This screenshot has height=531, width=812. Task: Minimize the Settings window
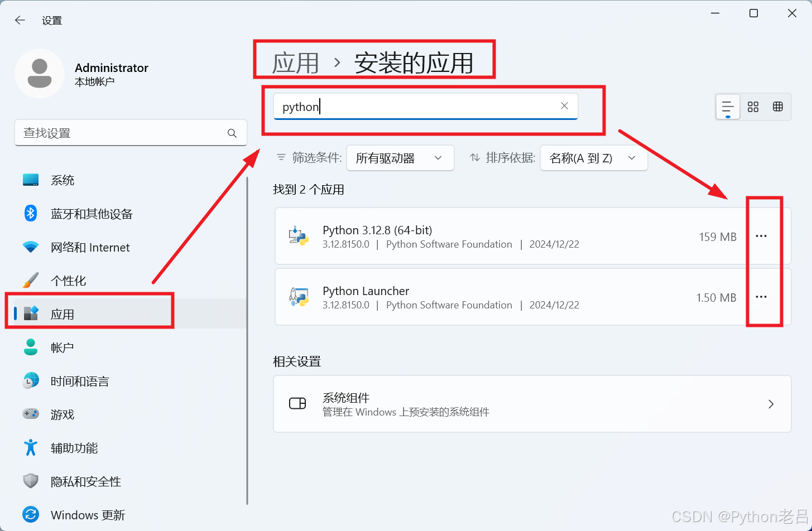pyautogui.click(x=715, y=13)
